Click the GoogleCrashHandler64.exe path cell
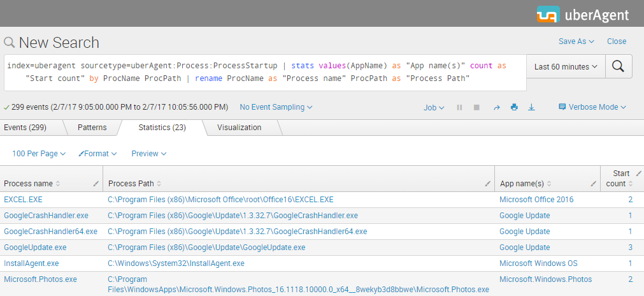 coord(238,232)
